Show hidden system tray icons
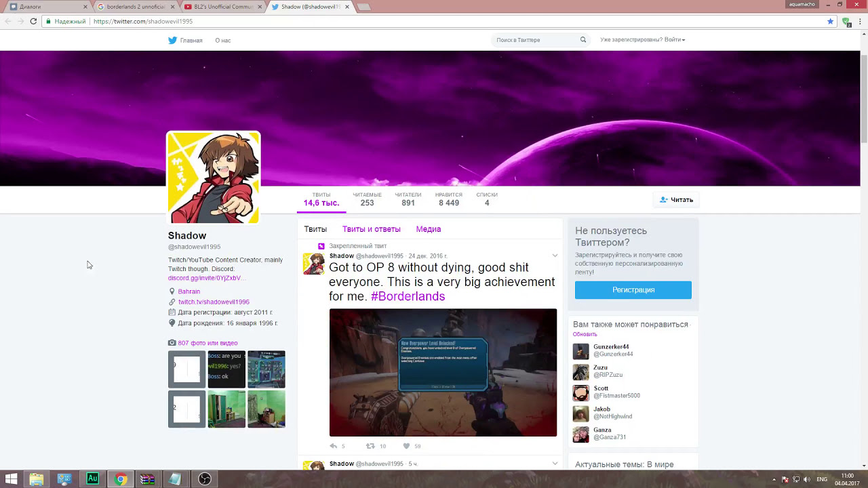Image resolution: width=868 pixels, height=488 pixels. tap(774, 479)
